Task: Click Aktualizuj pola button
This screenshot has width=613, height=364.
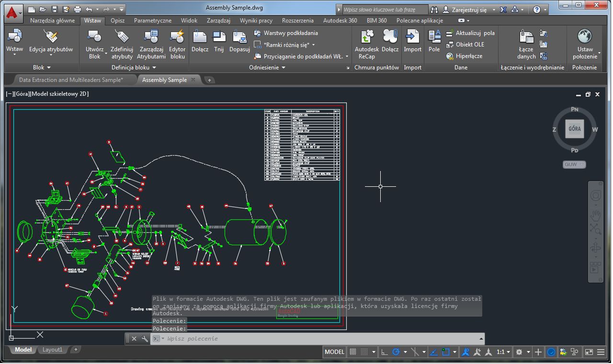Action: pyautogui.click(x=470, y=33)
